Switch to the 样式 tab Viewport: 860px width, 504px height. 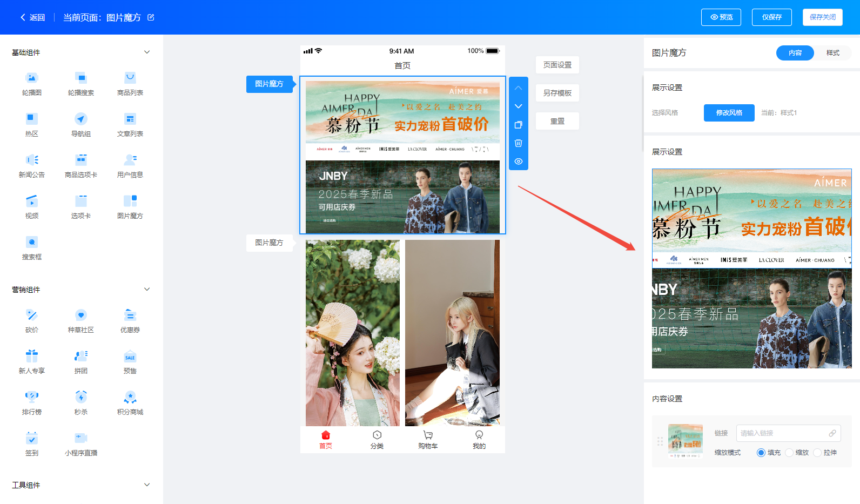[832, 53]
